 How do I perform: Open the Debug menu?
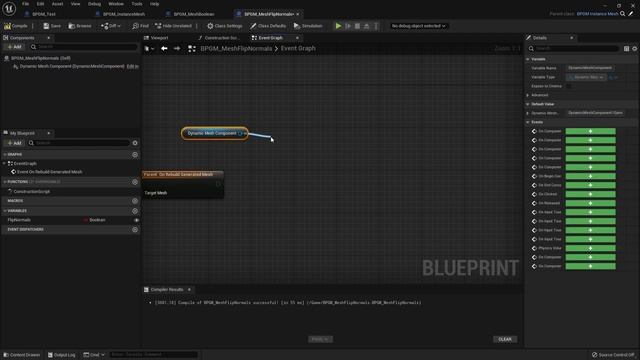click(x=94, y=4)
